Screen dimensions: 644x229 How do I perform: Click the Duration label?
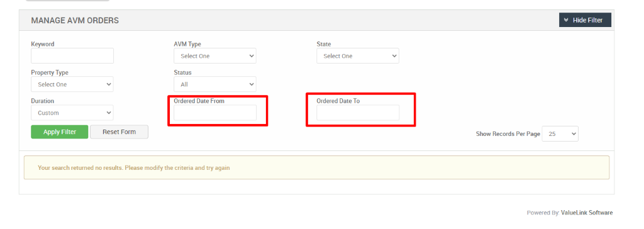point(43,101)
